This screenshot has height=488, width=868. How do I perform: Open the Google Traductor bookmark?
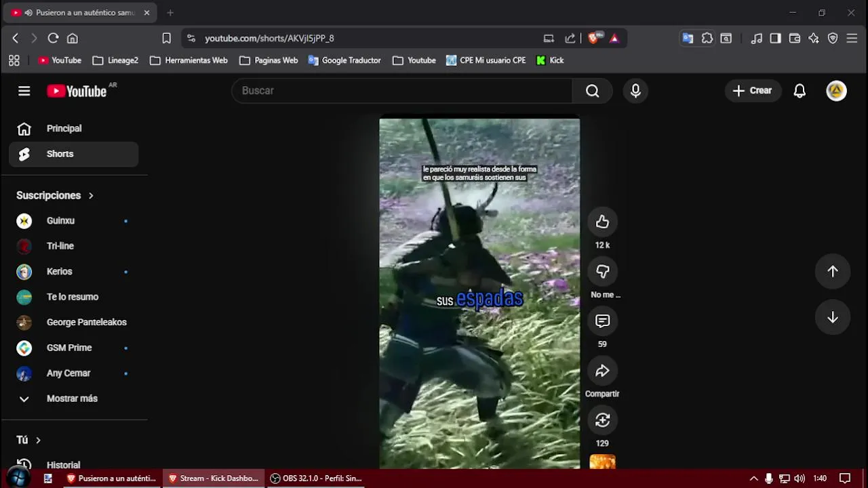point(344,60)
